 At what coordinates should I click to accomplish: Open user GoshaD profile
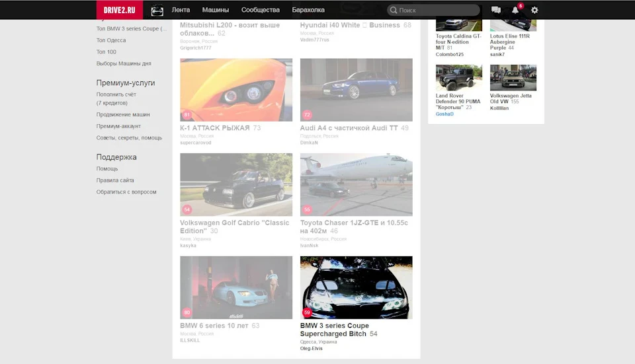(x=444, y=114)
